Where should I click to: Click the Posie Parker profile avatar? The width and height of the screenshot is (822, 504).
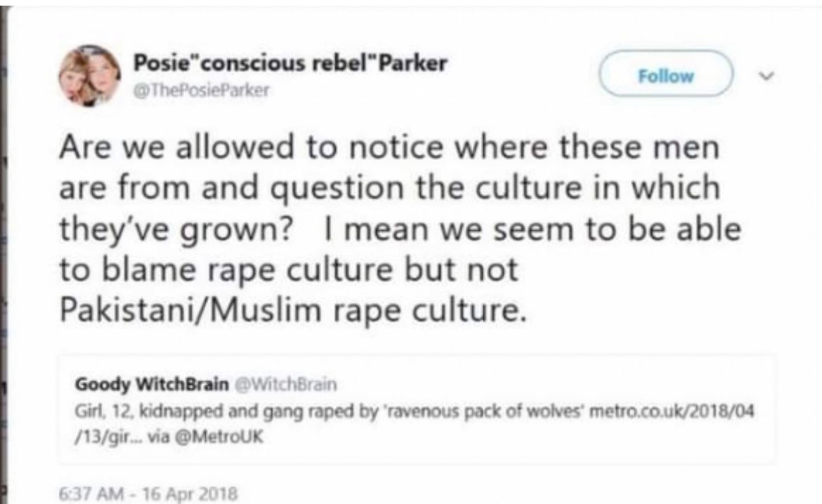[88, 76]
